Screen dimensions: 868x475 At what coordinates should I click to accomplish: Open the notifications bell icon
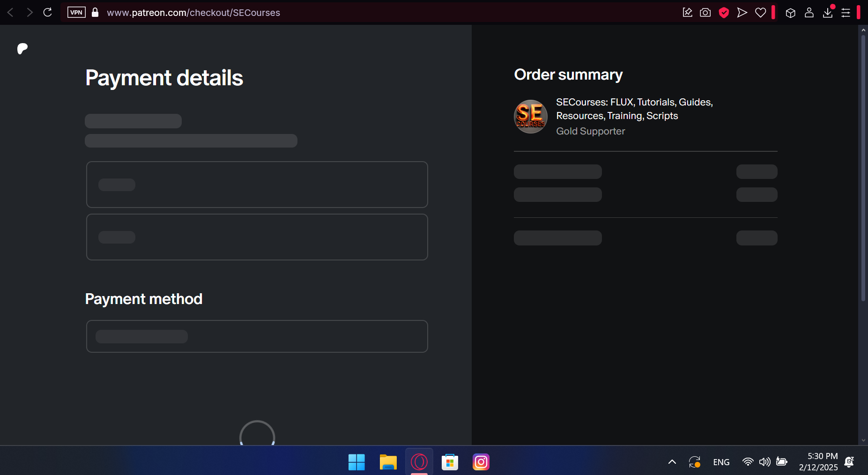pyautogui.click(x=849, y=462)
